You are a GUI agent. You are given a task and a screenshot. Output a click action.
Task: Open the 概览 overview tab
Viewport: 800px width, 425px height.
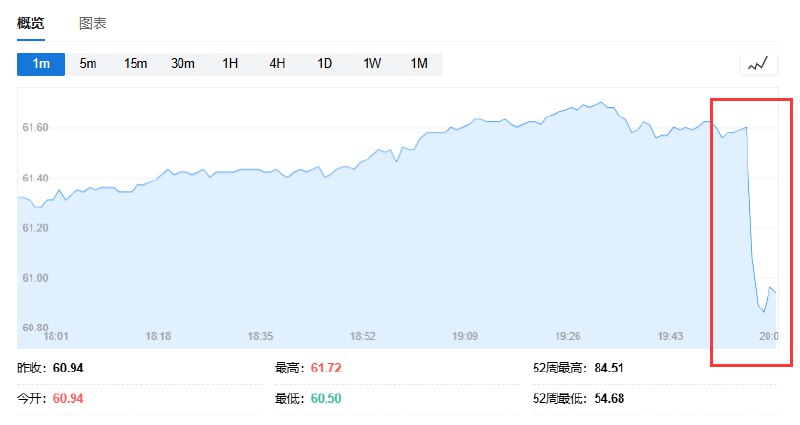point(31,23)
